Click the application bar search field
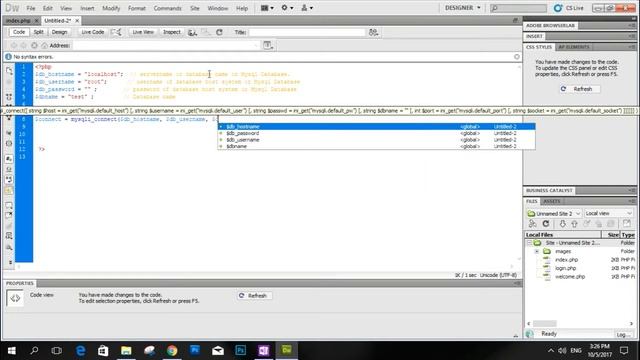 (x=518, y=8)
